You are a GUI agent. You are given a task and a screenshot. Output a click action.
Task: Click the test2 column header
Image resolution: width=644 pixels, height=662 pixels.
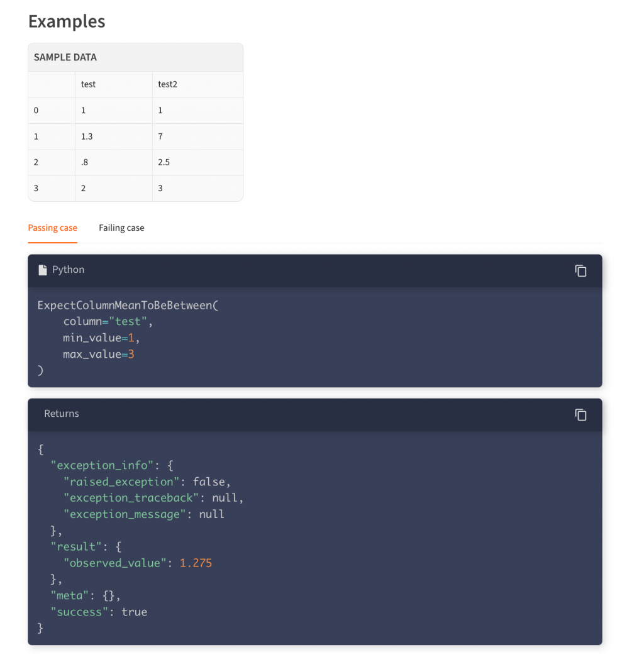167,84
